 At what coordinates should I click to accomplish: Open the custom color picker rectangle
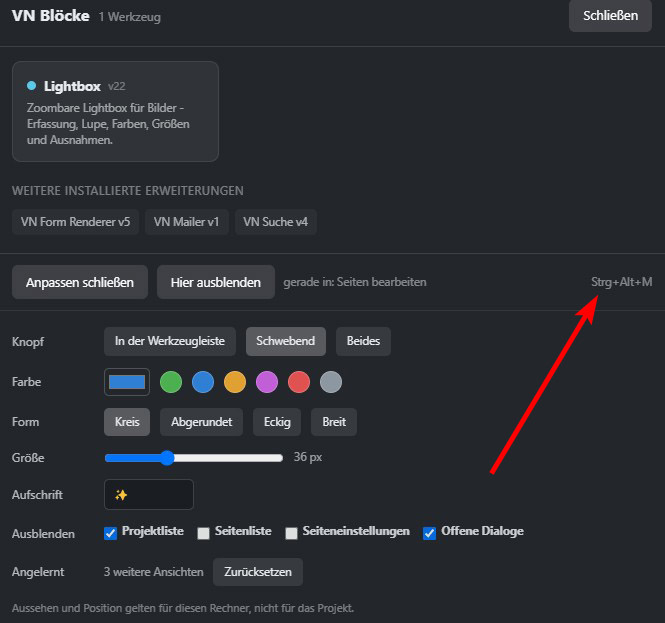pyautogui.click(x=127, y=382)
